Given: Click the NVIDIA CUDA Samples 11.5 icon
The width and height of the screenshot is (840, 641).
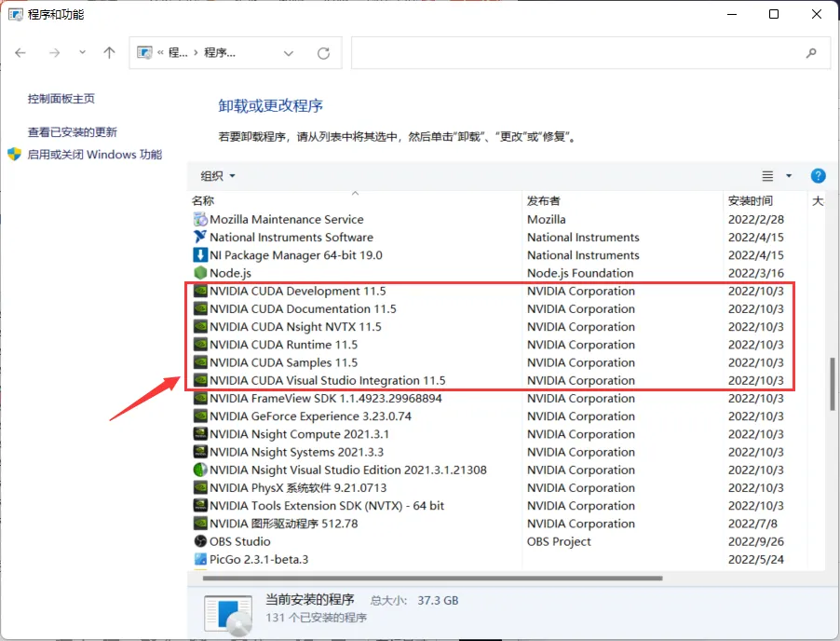Looking at the screenshot, I should [x=200, y=362].
